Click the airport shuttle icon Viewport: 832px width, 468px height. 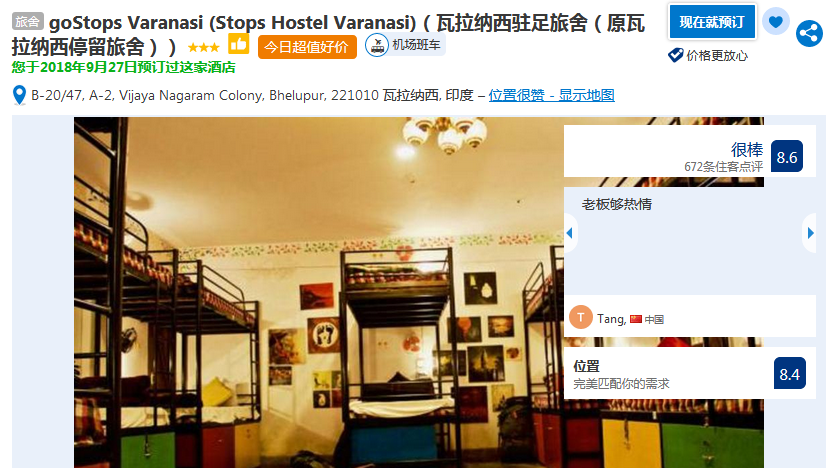coord(377,45)
